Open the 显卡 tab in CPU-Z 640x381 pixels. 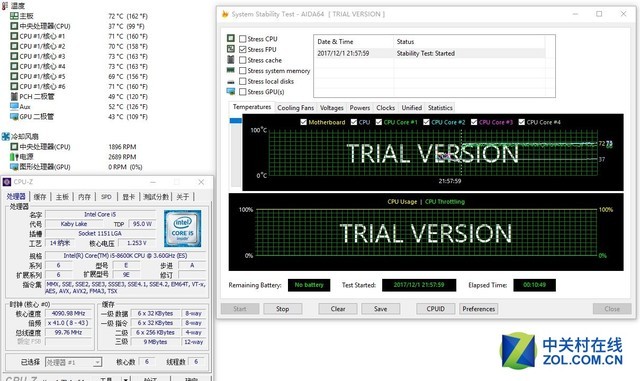[x=129, y=197]
